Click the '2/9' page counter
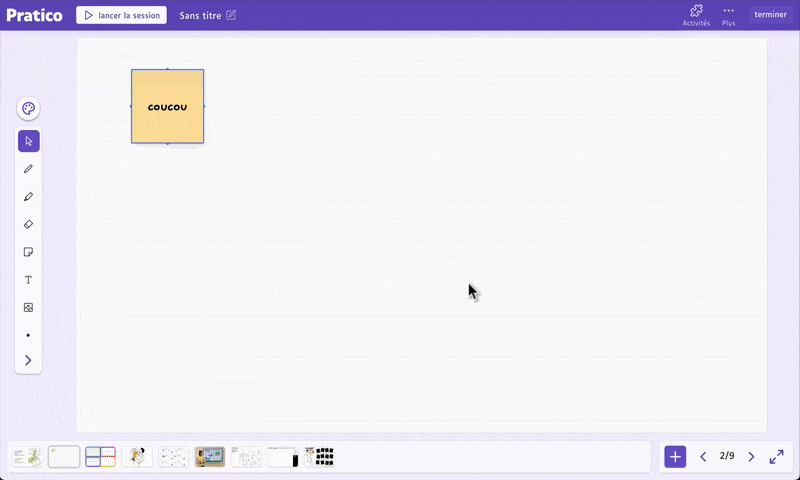 point(727,456)
